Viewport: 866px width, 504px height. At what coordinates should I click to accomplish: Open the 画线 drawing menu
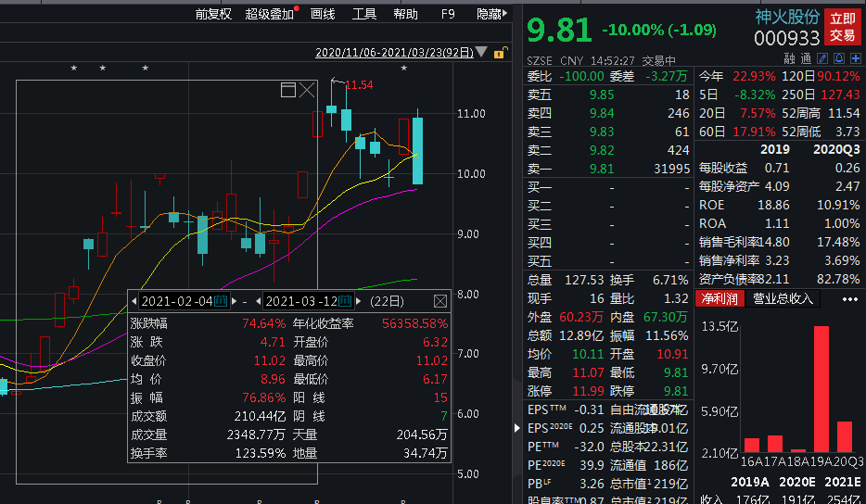(323, 14)
